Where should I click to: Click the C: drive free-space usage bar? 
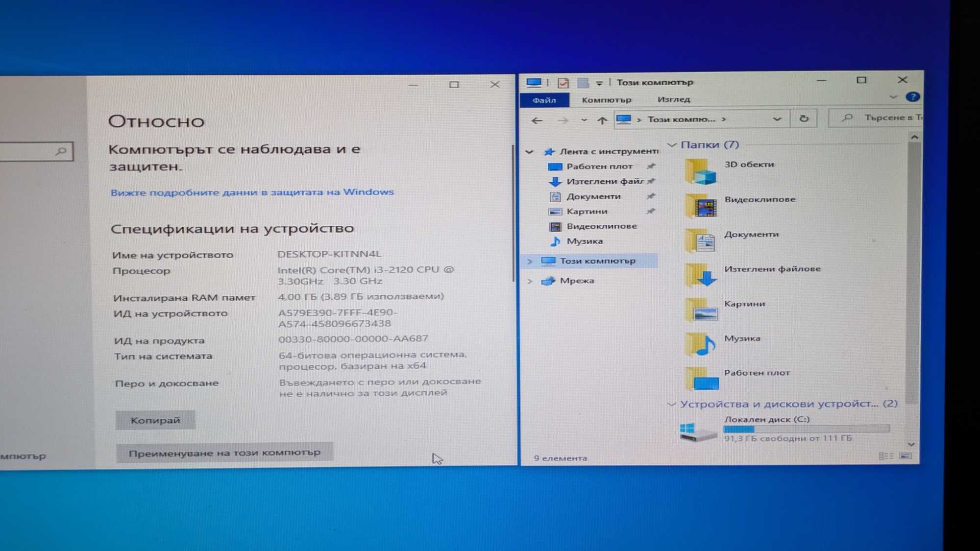pos(807,429)
